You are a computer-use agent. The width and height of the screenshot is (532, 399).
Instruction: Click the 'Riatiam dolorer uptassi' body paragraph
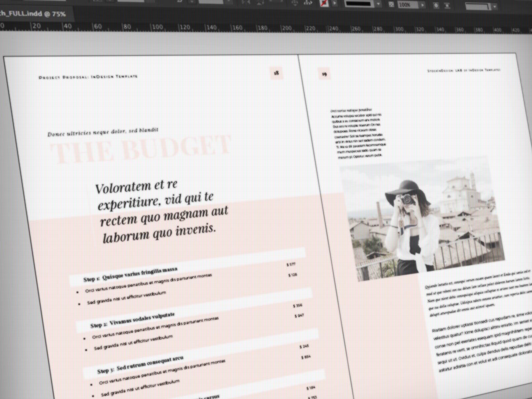482,341
